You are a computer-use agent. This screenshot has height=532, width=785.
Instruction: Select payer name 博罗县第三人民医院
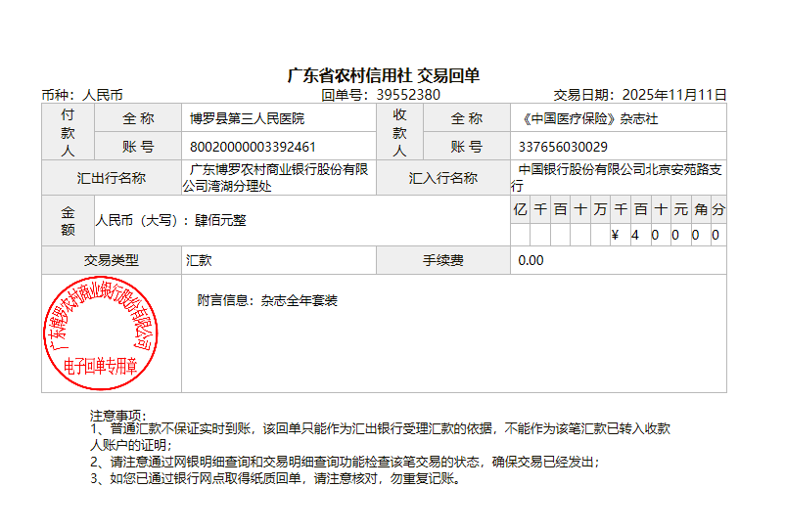[x=247, y=118]
